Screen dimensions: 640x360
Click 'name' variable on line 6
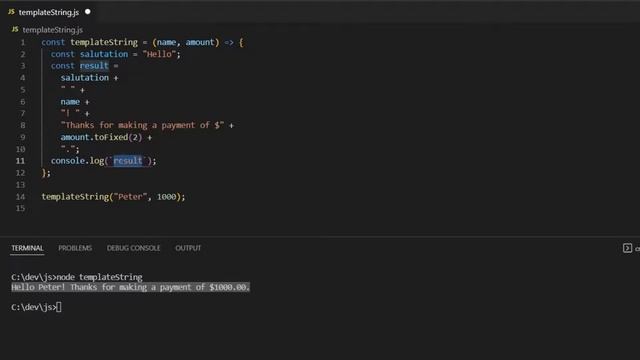[x=70, y=102]
